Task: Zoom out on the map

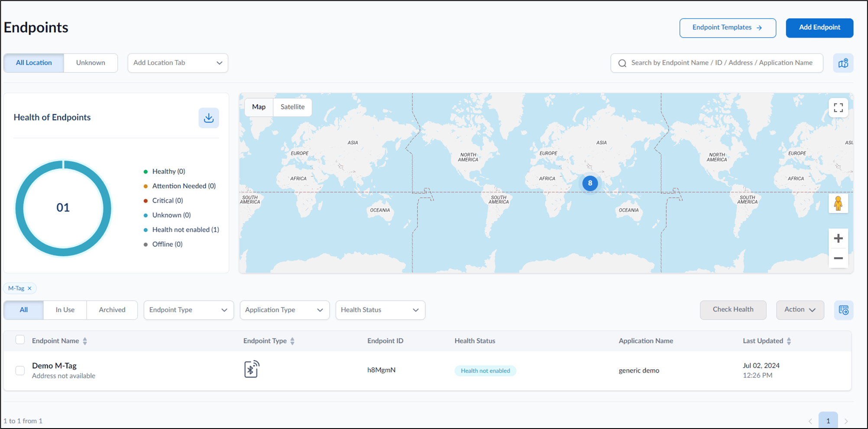Action: (x=838, y=258)
